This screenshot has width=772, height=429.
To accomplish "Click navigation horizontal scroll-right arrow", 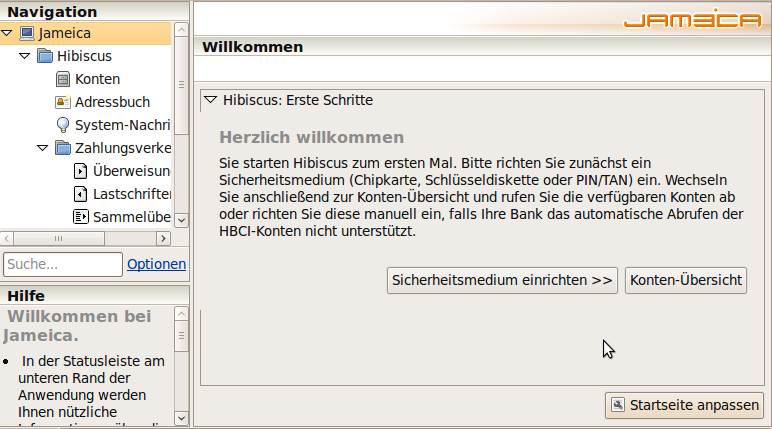I will tap(163, 238).
